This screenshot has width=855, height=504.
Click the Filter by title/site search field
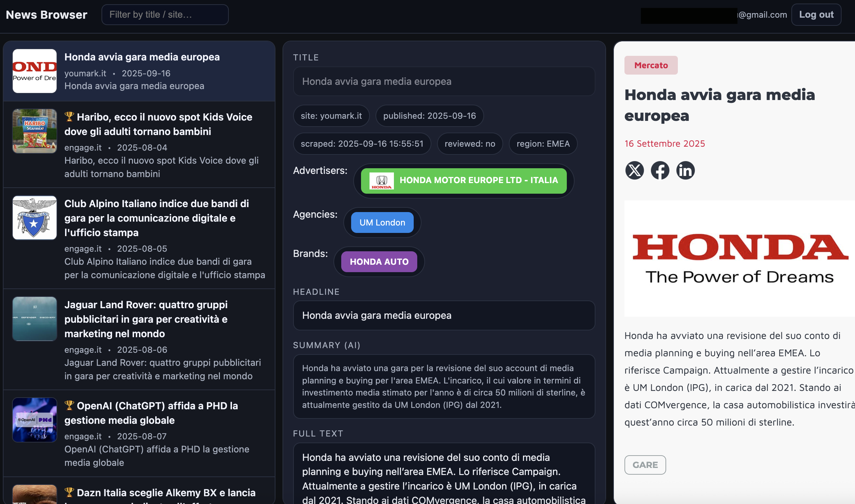pyautogui.click(x=165, y=15)
